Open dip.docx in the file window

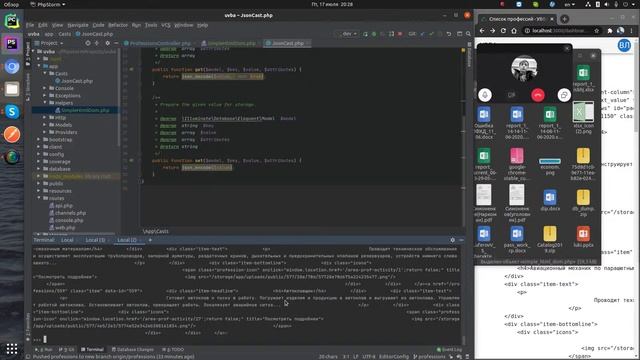click(550, 200)
